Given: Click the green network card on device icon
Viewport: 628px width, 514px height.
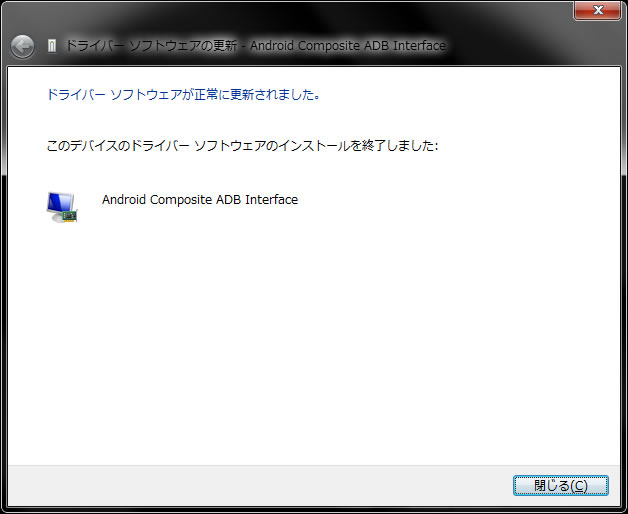Looking at the screenshot, I should (70, 216).
